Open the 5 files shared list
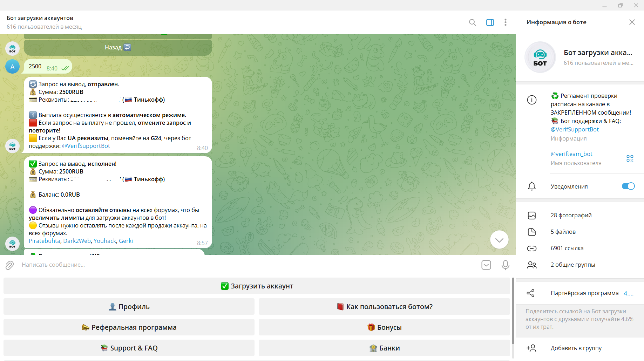Viewport: 644px width, 361px height. pos(563,232)
